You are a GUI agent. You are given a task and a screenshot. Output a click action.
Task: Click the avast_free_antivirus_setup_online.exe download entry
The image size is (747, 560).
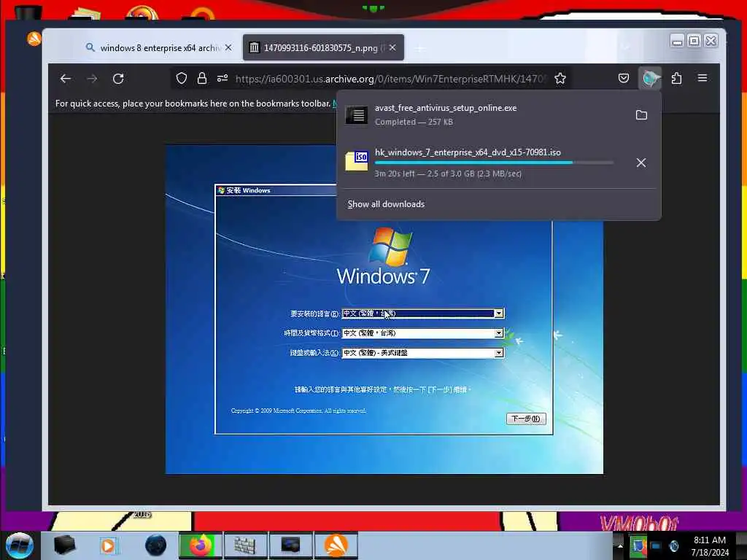481,114
